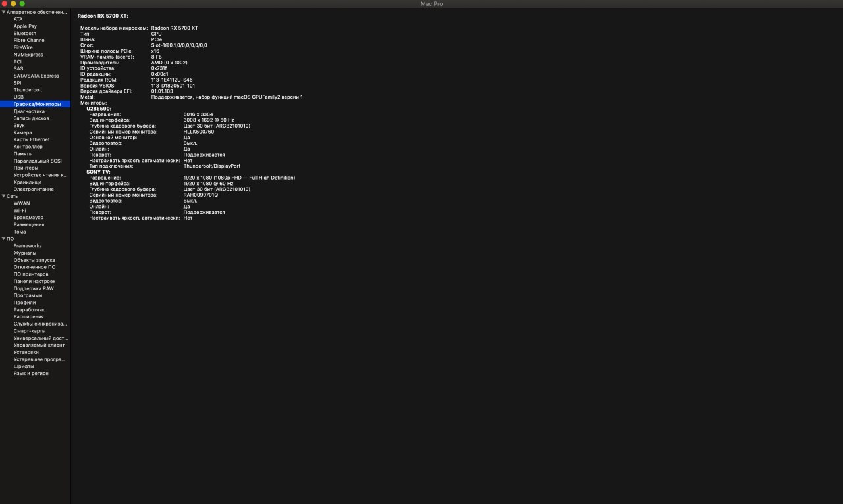Select Поддержка RAW entry
The height and width of the screenshot is (504, 843).
pos(34,289)
